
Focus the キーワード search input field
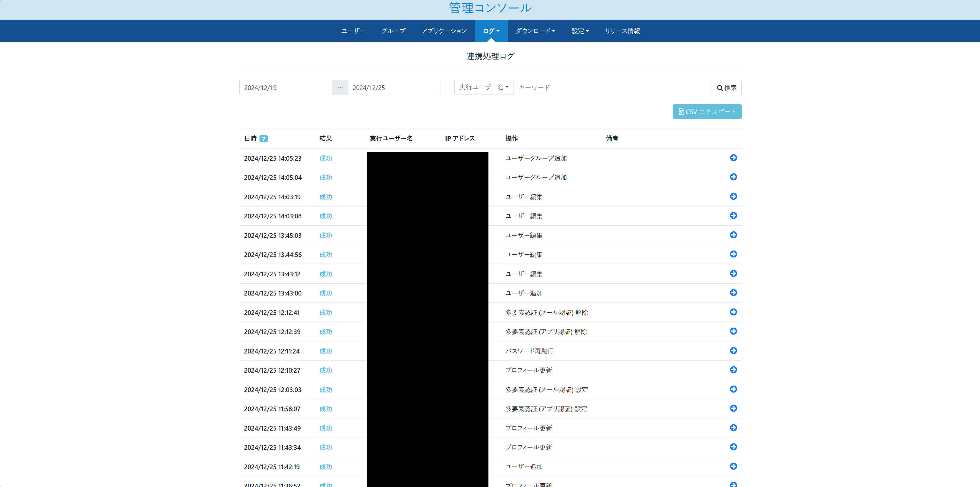click(x=612, y=87)
